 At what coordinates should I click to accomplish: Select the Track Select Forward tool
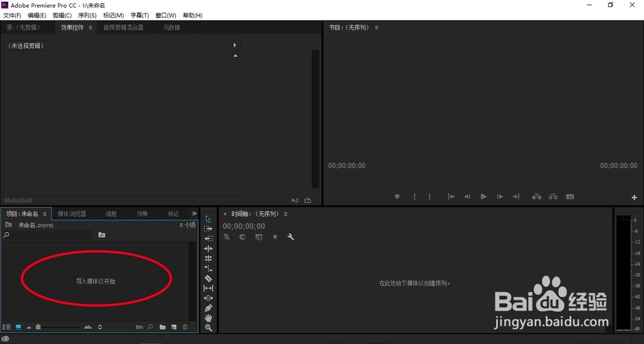click(x=208, y=229)
